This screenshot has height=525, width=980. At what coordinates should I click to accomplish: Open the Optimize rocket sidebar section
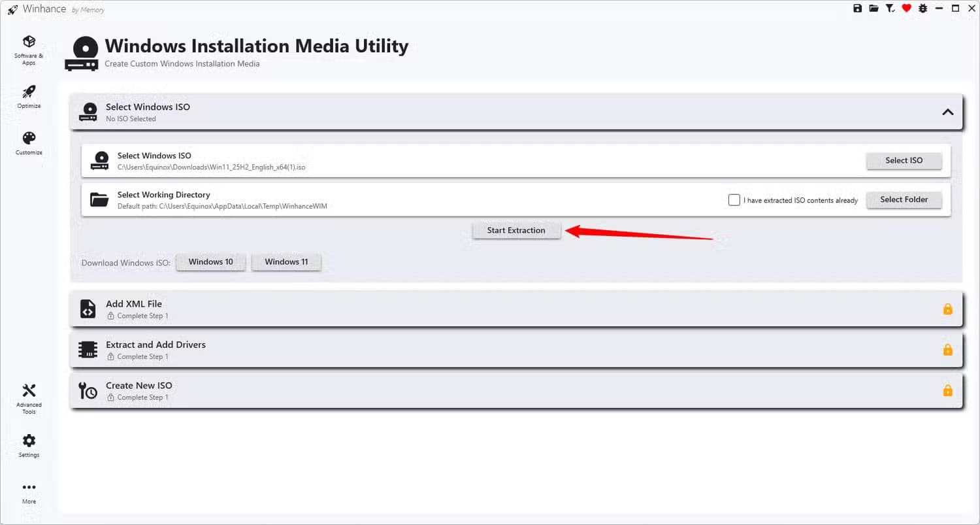pos(29,96)
